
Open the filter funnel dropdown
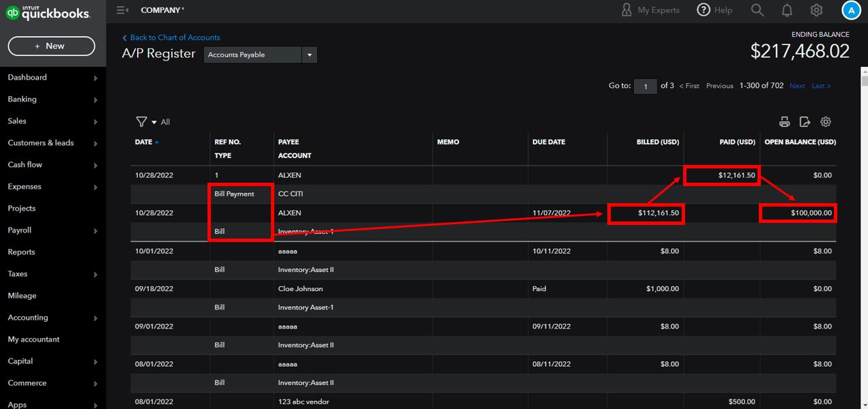[x=145, y=122]
